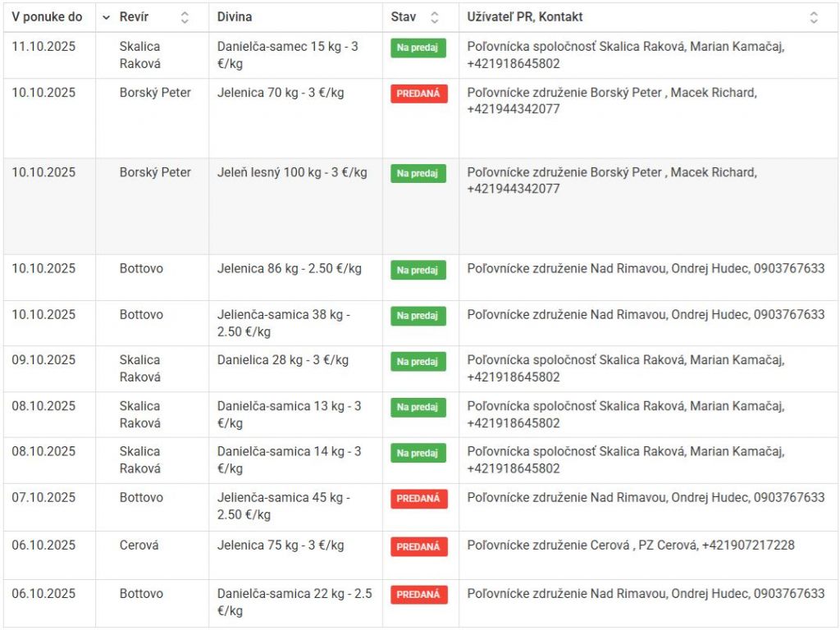This screenshot has height=630, width=840.
Task: Click the Divina column header
Action: 235,17
